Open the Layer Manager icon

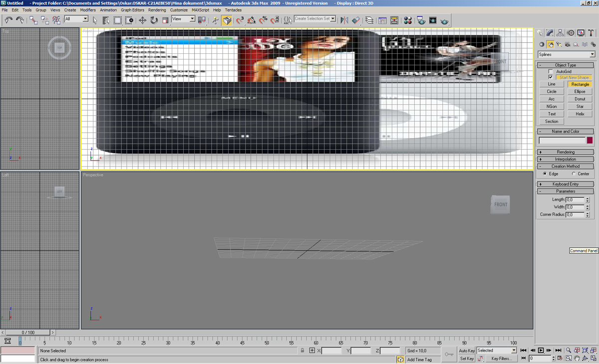[369, 20]
